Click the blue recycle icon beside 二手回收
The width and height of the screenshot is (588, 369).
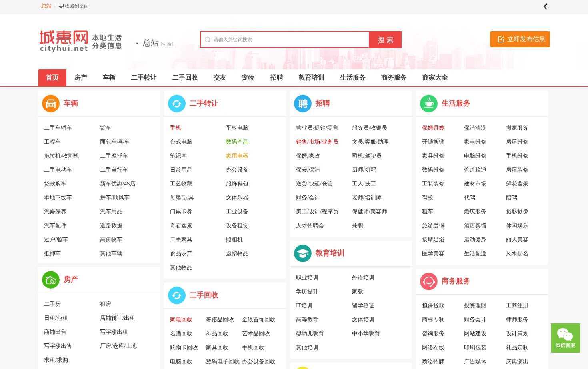coord(177,295)
